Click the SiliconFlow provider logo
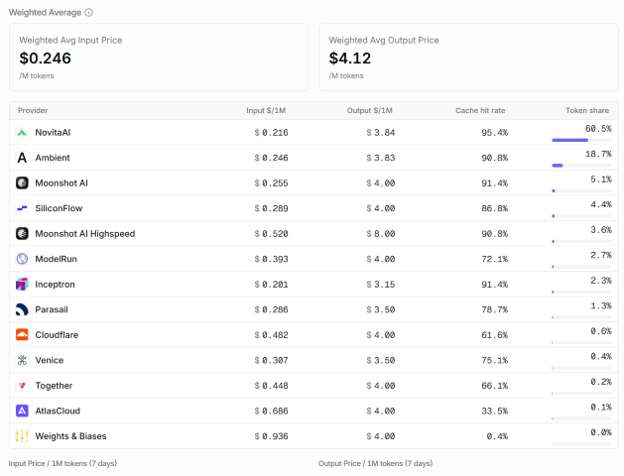This screenshot has width=624, height=476. pyautogui.click(x=22, y=208)
